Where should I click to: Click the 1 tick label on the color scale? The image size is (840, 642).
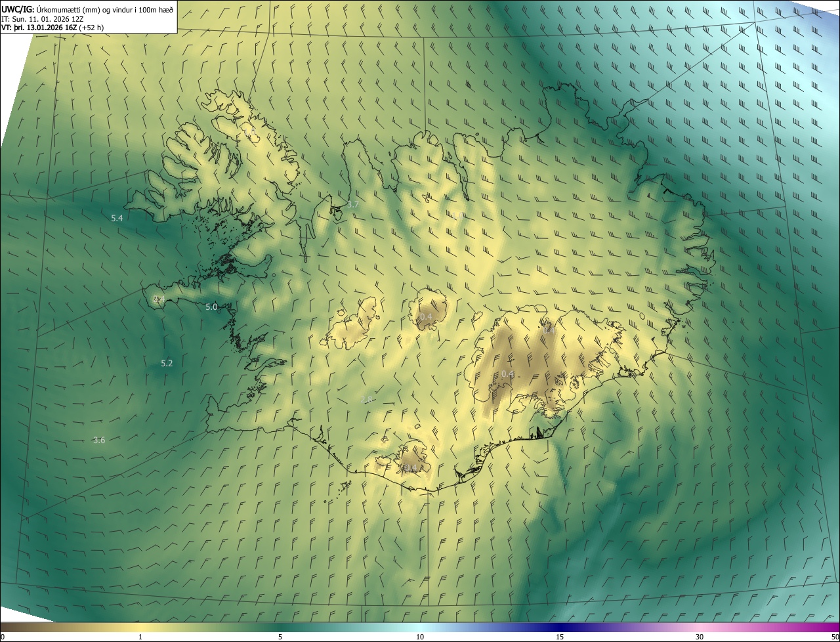pyautogui.click(x=140, y=637)
